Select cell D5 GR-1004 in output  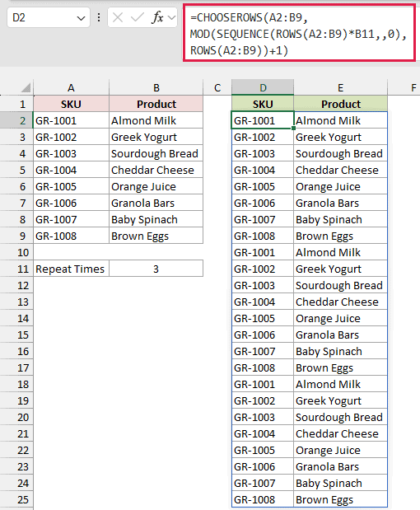click(263, 170)
